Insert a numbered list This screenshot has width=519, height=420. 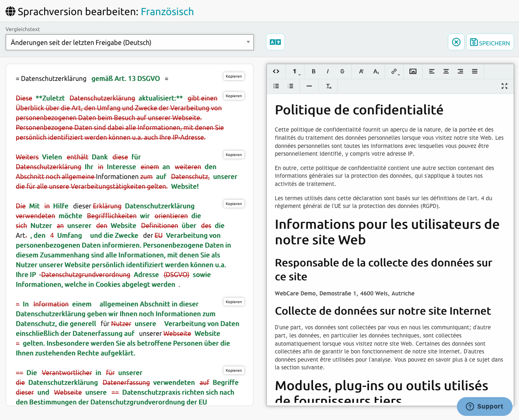(x=291, y=86)
